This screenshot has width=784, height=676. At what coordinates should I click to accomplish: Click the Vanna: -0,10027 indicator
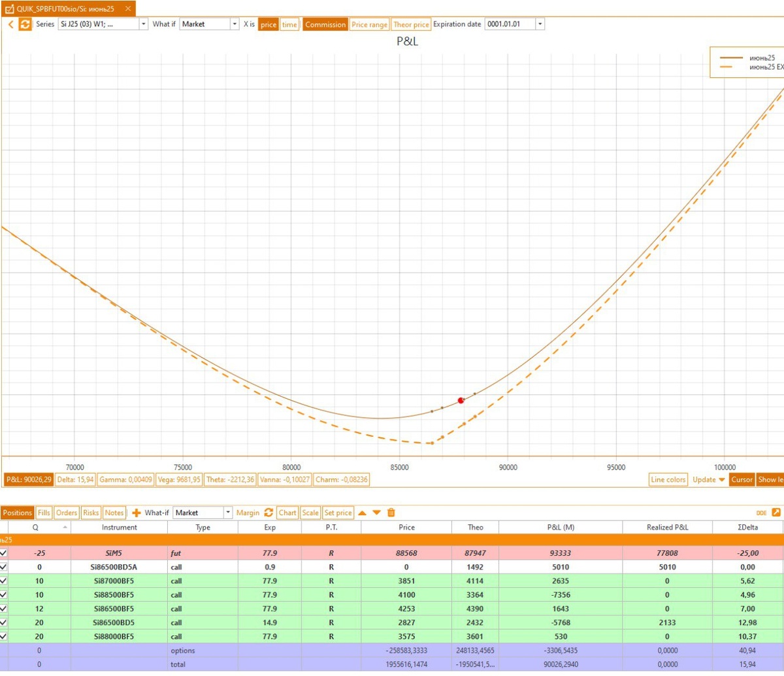pyautogui.click(x=284, y=480)
